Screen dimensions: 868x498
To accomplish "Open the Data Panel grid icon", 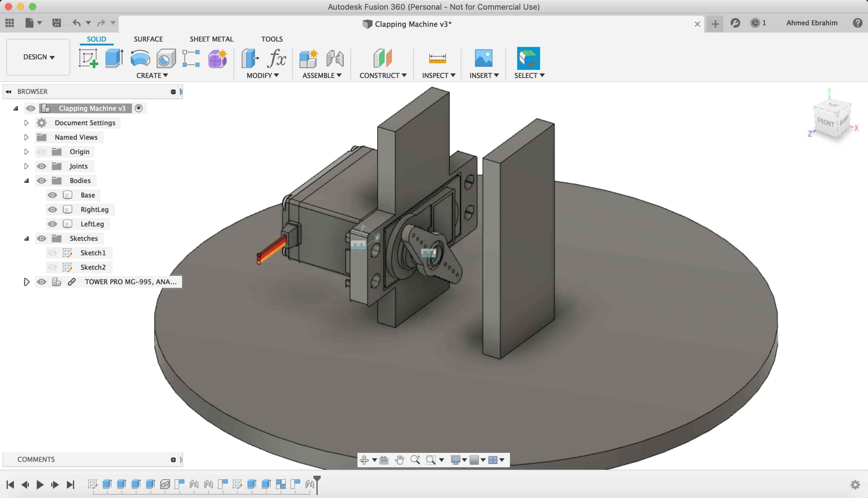I will pos(10,23).
